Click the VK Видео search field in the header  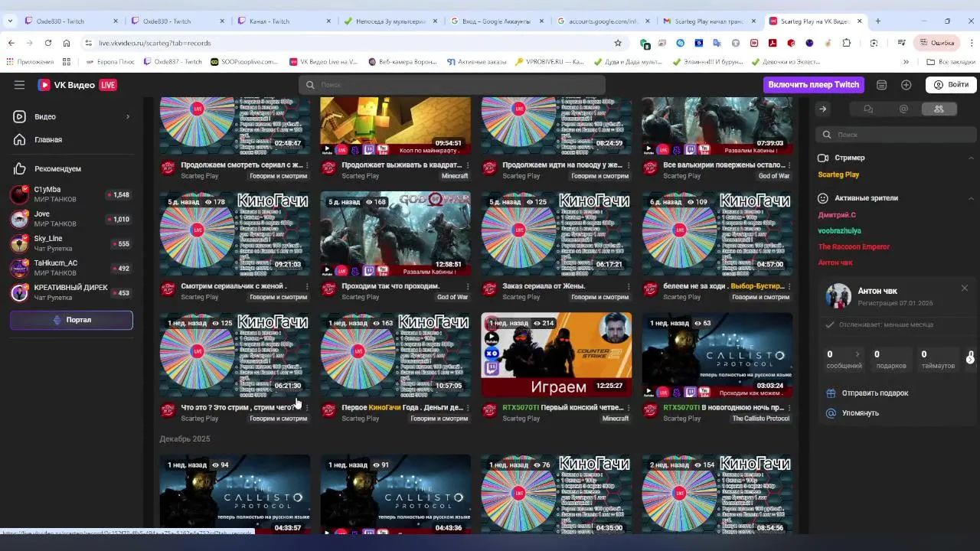coord(452,85)
